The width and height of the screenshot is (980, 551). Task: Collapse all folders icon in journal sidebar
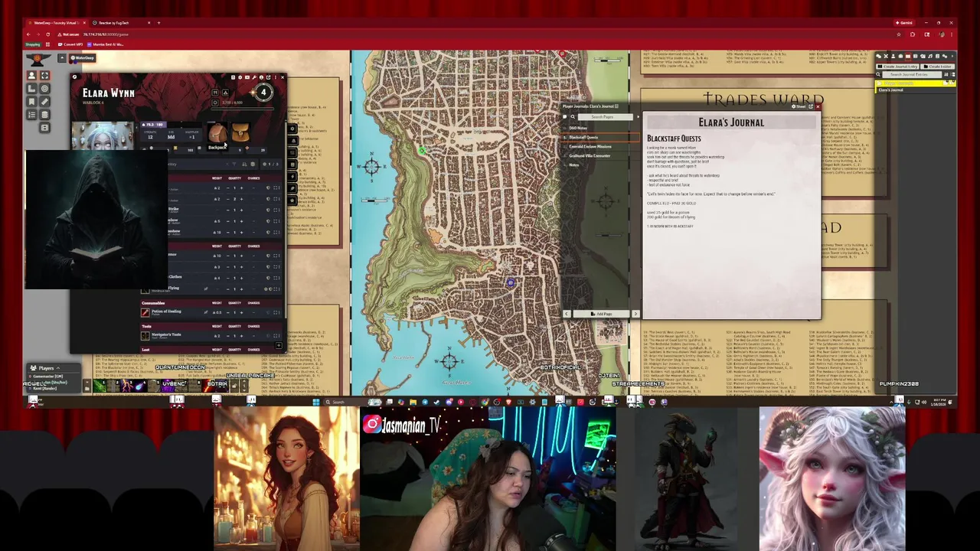pos(952,74)
